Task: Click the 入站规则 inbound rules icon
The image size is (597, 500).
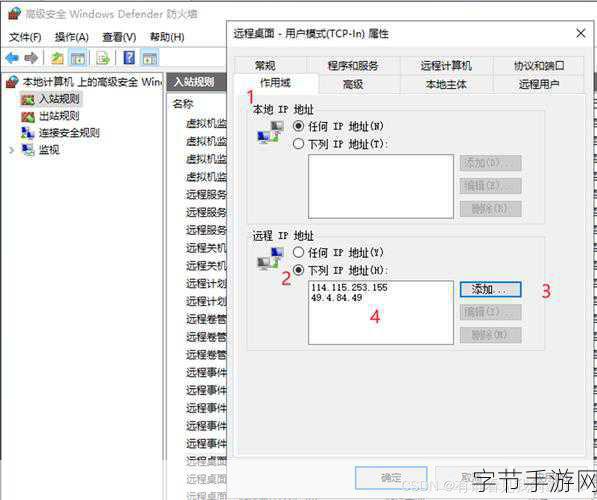Action: [x=28, y=99]
